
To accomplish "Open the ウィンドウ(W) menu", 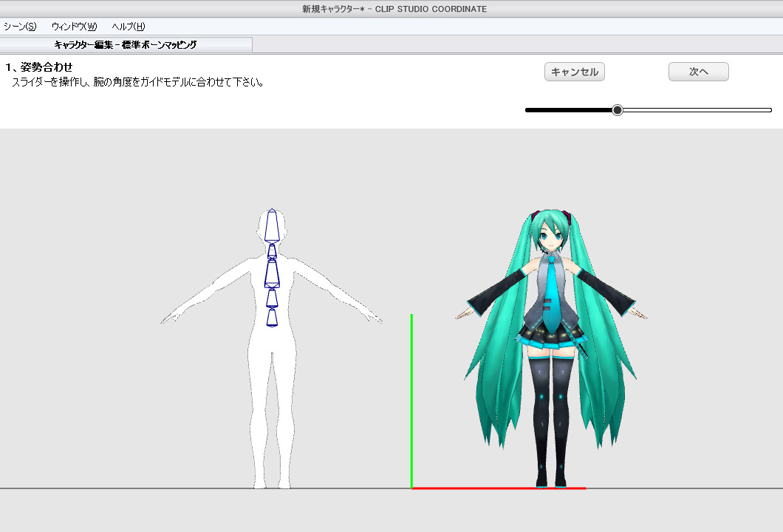I will pyautogui.click(x=74, y=27).
